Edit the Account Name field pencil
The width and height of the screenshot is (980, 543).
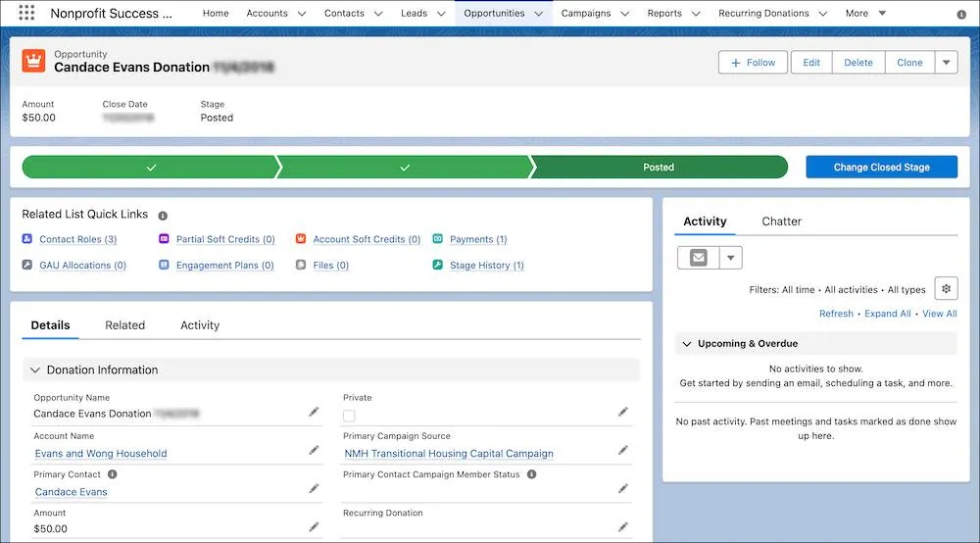[x=314, y=450]
